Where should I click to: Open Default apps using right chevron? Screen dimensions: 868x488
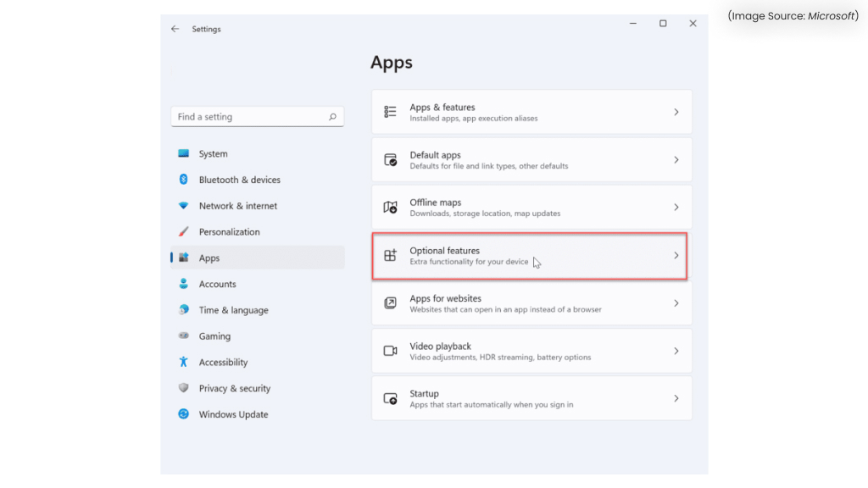(676, 160)
